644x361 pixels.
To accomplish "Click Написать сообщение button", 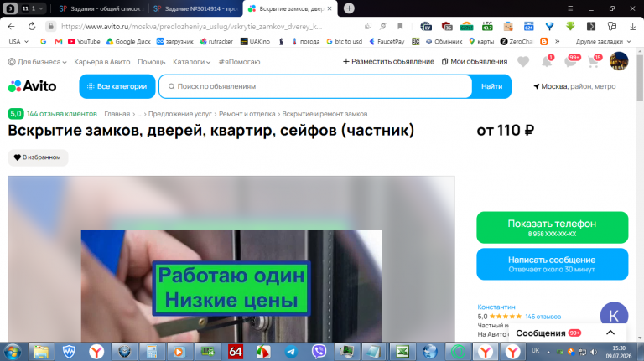I will click(552, 264).
